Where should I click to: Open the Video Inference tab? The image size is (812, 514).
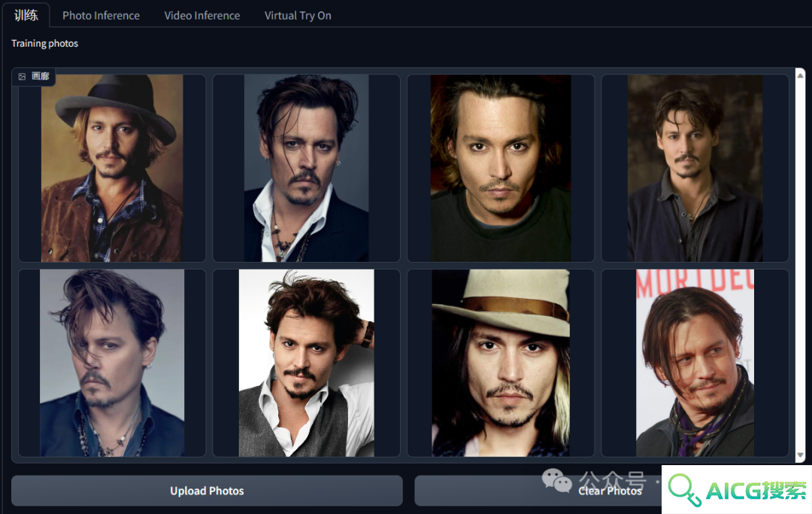pos(202,16)
